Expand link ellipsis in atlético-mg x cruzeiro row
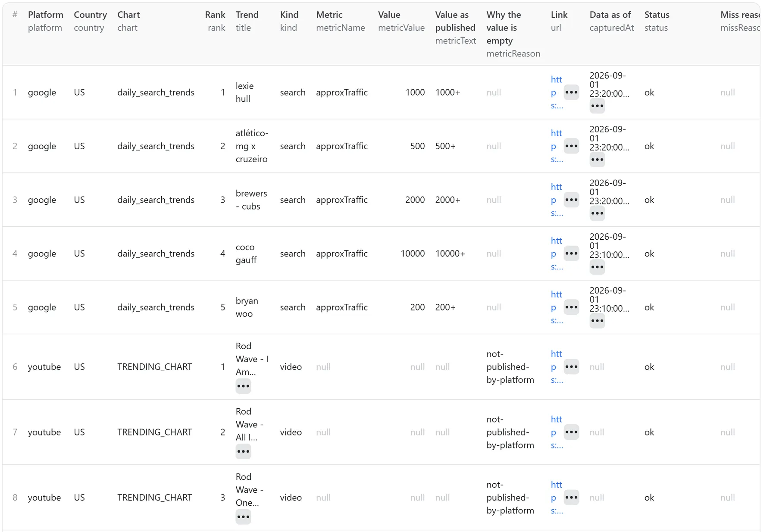 click(571, 146)
